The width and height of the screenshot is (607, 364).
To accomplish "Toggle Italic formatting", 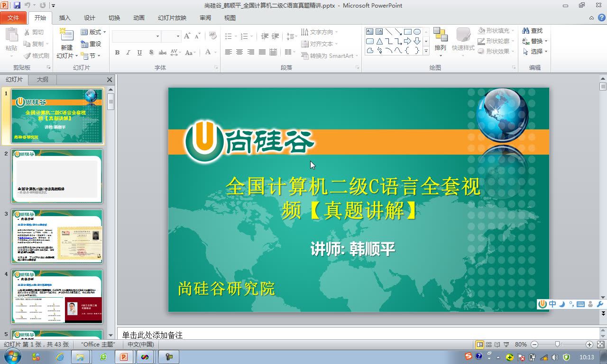I will pos(128,53).
